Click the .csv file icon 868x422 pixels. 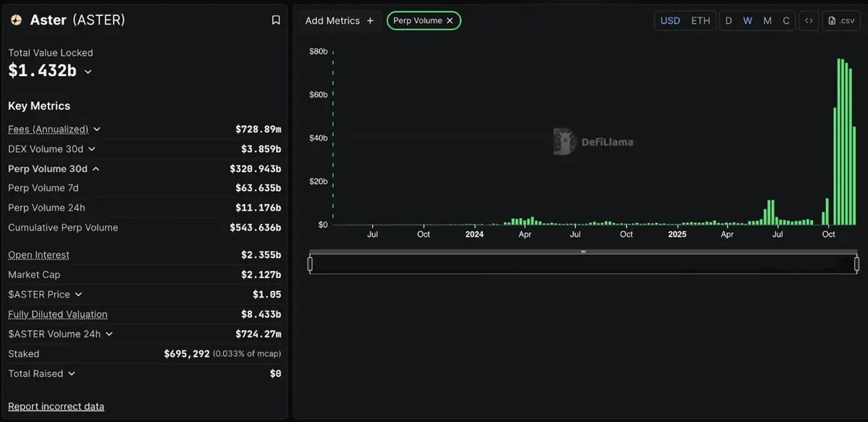point(833,20)
